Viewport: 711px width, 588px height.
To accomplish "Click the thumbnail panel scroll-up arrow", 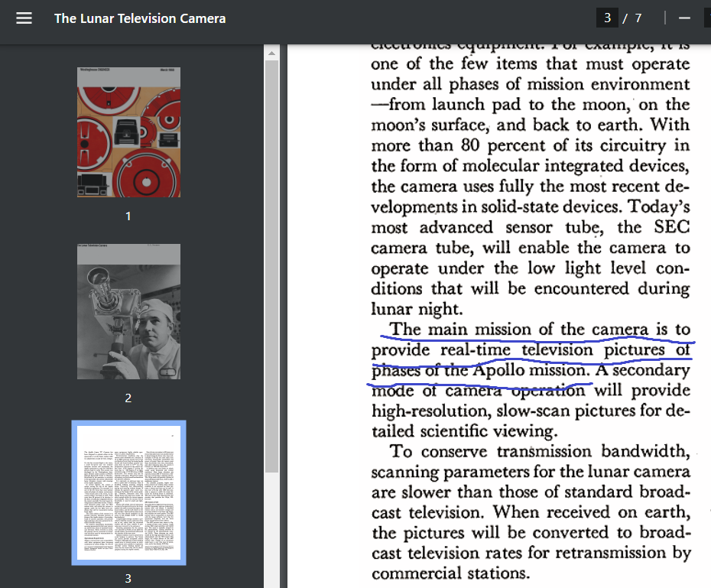I will pyautogui.click(x=271, y=54).
